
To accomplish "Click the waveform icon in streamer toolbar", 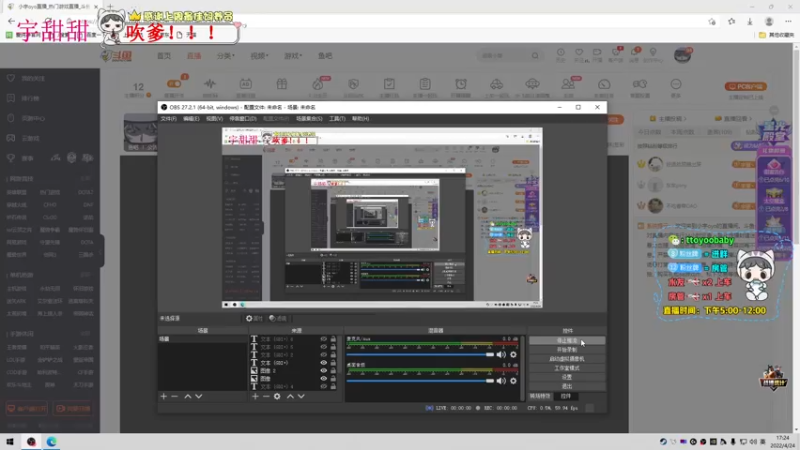I will tap(210, 84).
